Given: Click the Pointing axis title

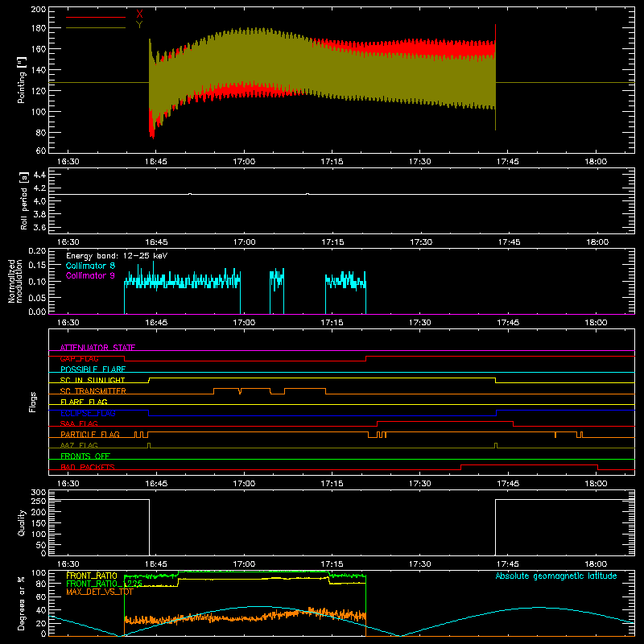Looking at the screenshot, I should coord(21,80).
